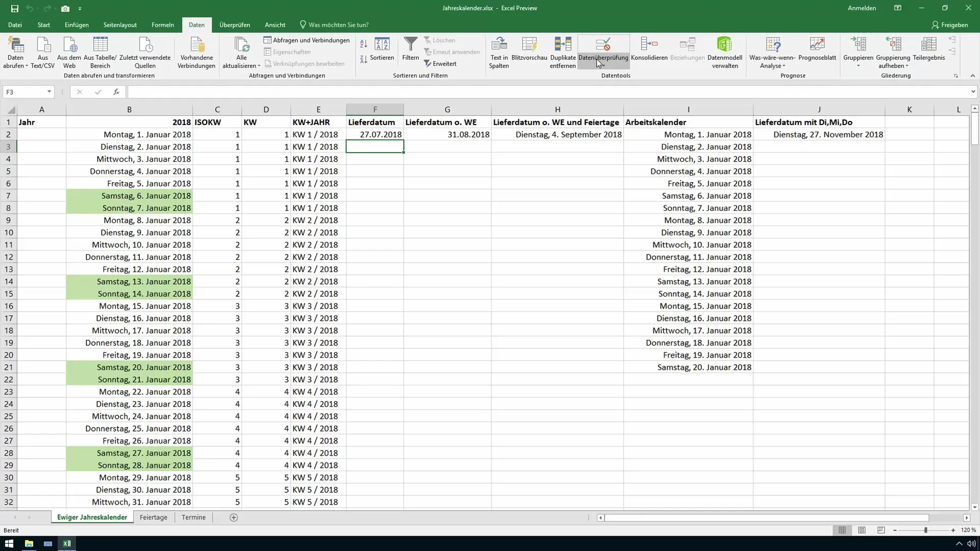Click into the formula bar input
This screenshot has width=980, height=551.
(x=548, y=92)
